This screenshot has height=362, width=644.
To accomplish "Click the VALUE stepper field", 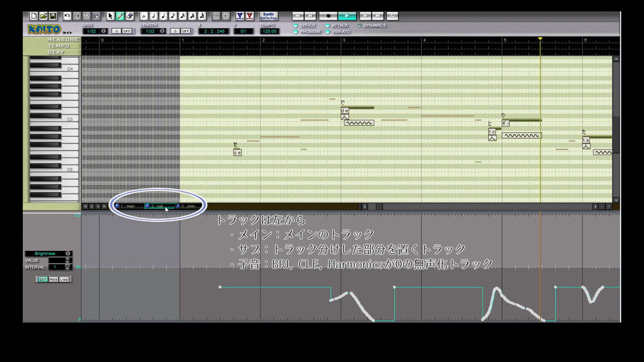I will (60, 260).
